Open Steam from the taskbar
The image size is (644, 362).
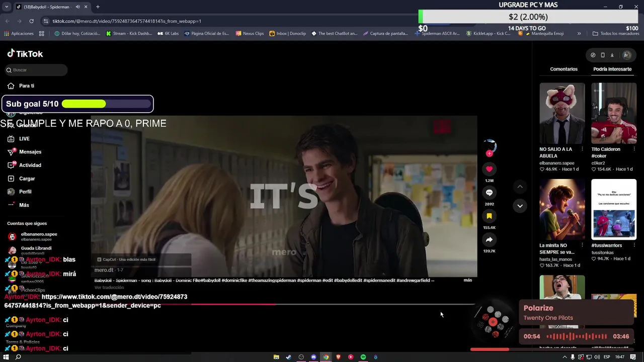point(288,357)
